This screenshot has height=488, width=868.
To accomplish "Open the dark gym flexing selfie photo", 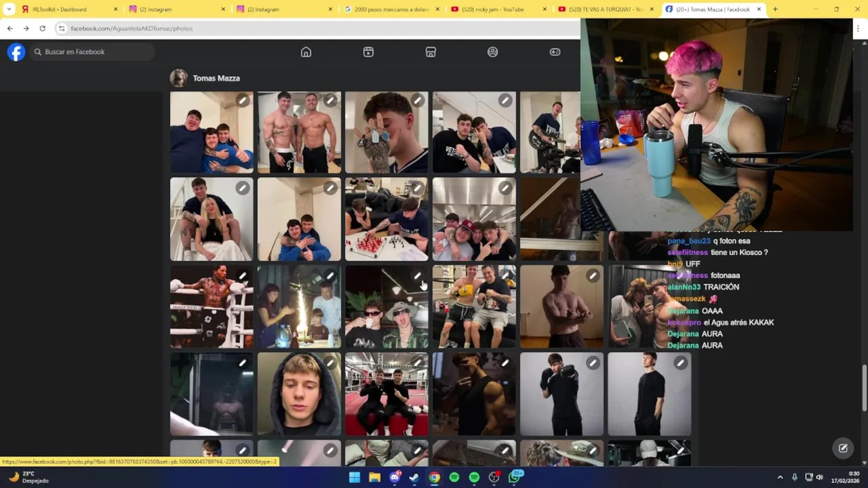I will tap(474, 394).
